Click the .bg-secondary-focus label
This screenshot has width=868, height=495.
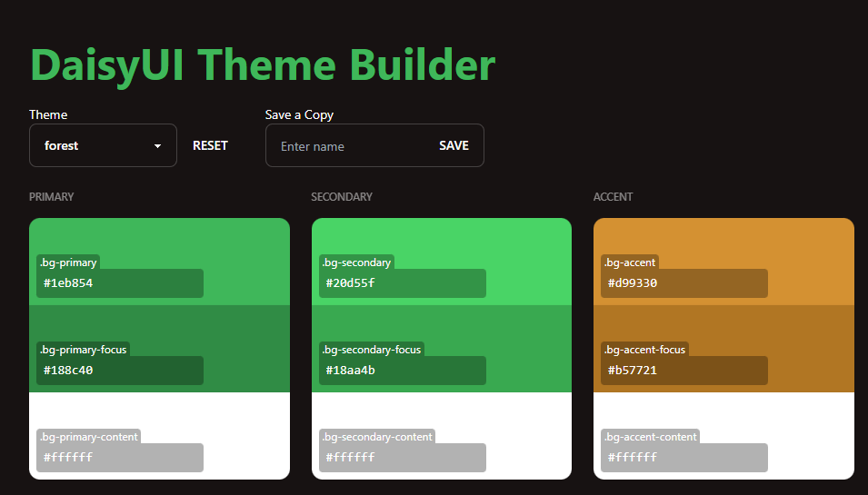click(372, 350)
